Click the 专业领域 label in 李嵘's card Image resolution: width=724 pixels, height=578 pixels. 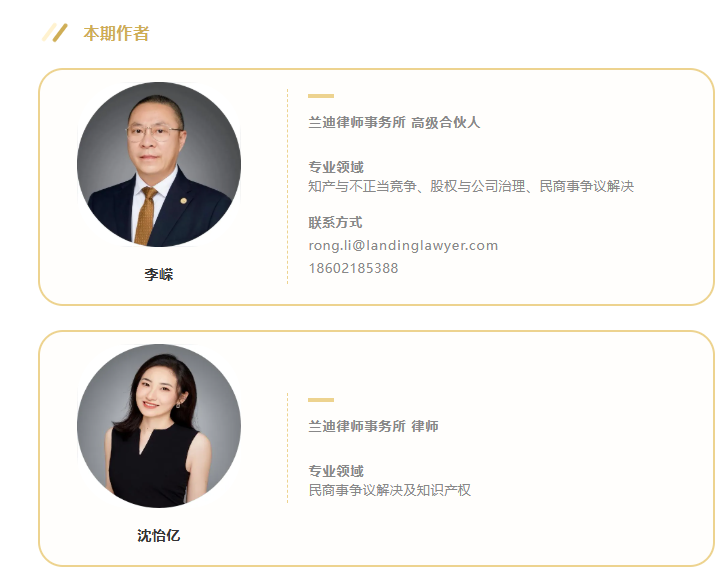[336, 167]
